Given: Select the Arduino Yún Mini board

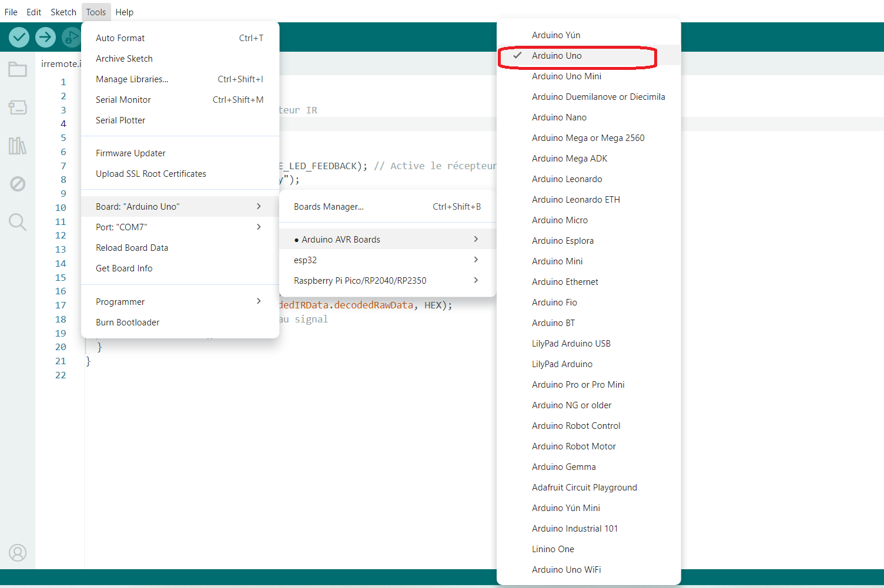Looking at the screenshot, I should 589,508.
